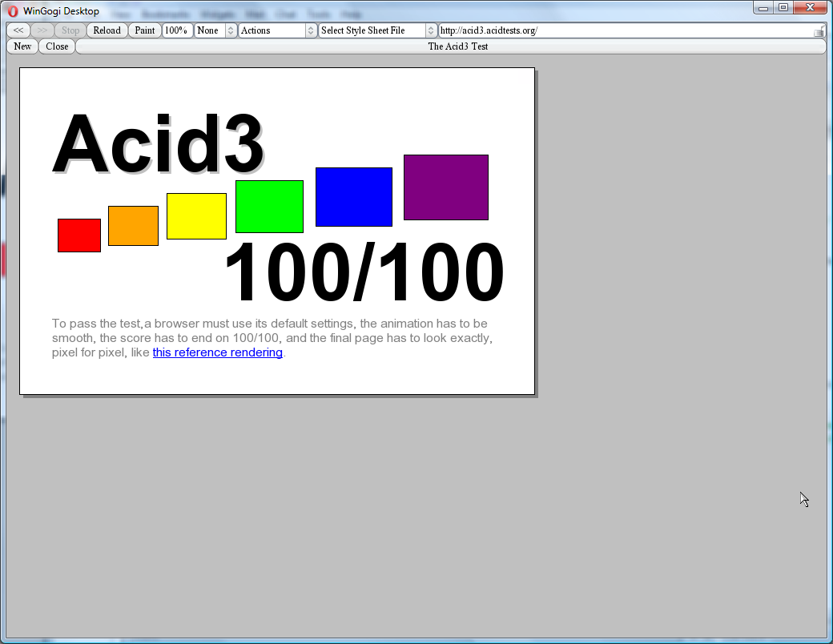Click the back navigation << button

click(18, 30)
